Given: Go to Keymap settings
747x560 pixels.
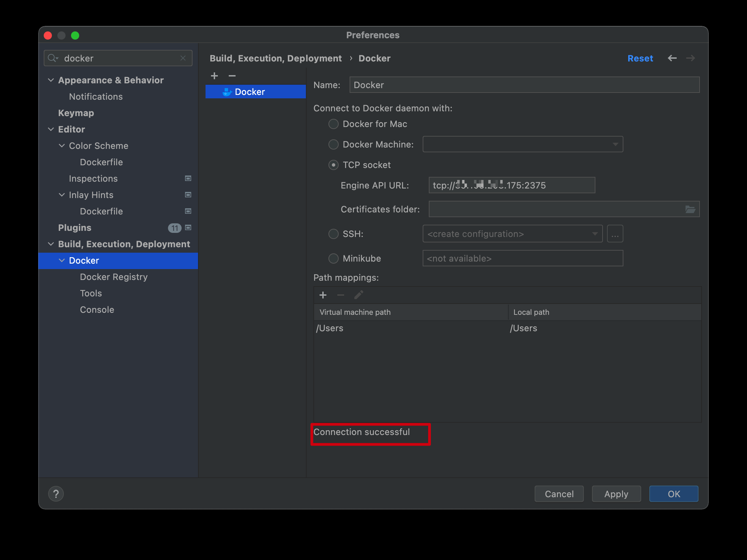Looking at the screenshot, I should pyautogui.click(x=76, y=113).
